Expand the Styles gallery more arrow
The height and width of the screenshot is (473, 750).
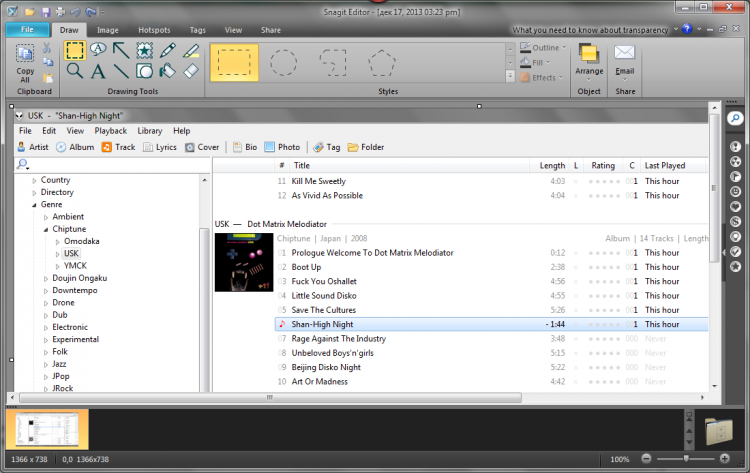[510, 76]
